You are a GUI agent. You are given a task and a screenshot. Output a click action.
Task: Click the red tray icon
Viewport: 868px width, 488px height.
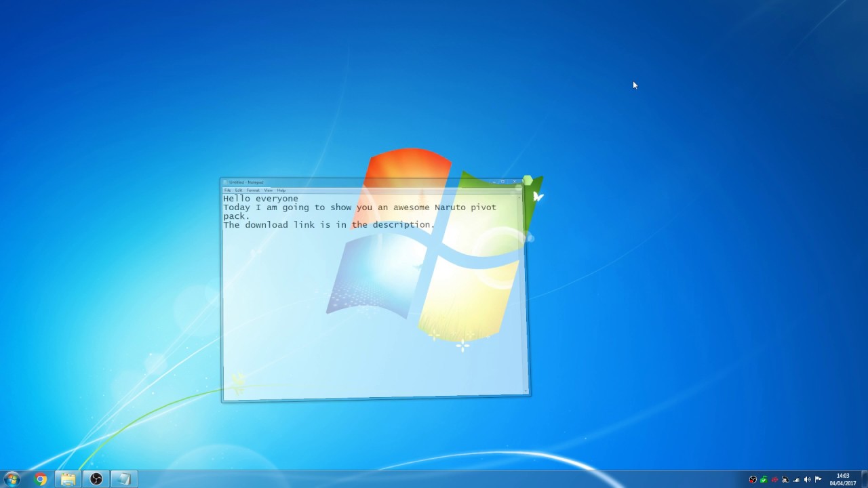[774, 479]
